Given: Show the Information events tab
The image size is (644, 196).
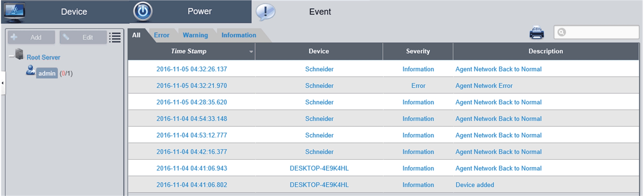Looking at the screenshot, I should point(239,35).
